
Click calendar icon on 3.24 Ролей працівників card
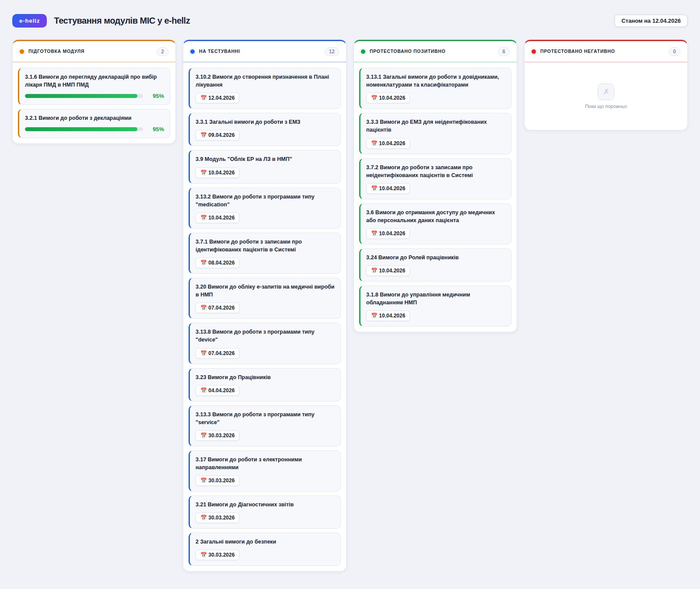pos(374,271)
